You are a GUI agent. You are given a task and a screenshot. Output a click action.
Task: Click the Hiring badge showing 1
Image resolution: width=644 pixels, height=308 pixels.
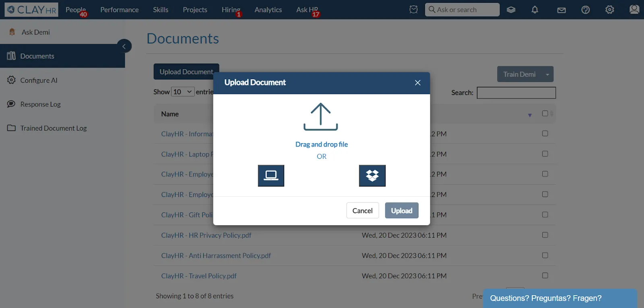click(x=239, y=14)
